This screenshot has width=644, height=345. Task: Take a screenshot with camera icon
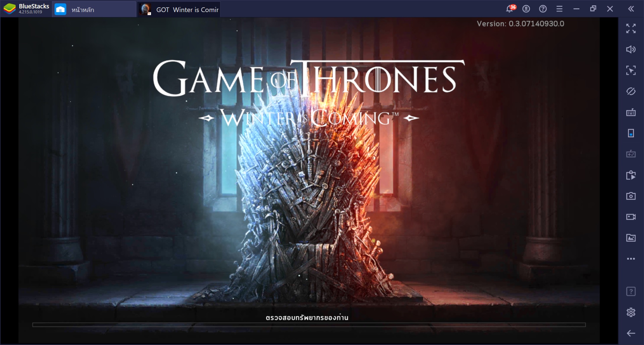click(631, 196)
